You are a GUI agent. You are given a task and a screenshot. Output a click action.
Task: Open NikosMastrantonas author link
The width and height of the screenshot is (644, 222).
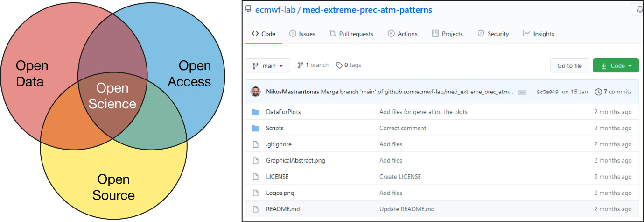(292, 92)
